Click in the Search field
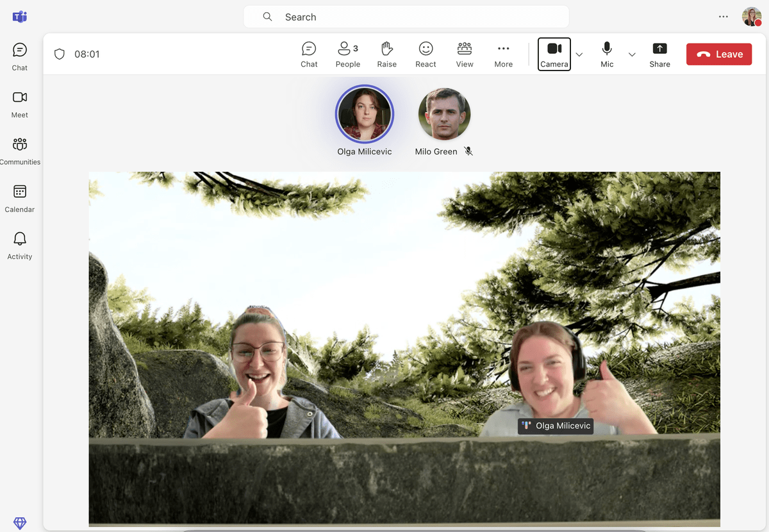 pos(406,17)
